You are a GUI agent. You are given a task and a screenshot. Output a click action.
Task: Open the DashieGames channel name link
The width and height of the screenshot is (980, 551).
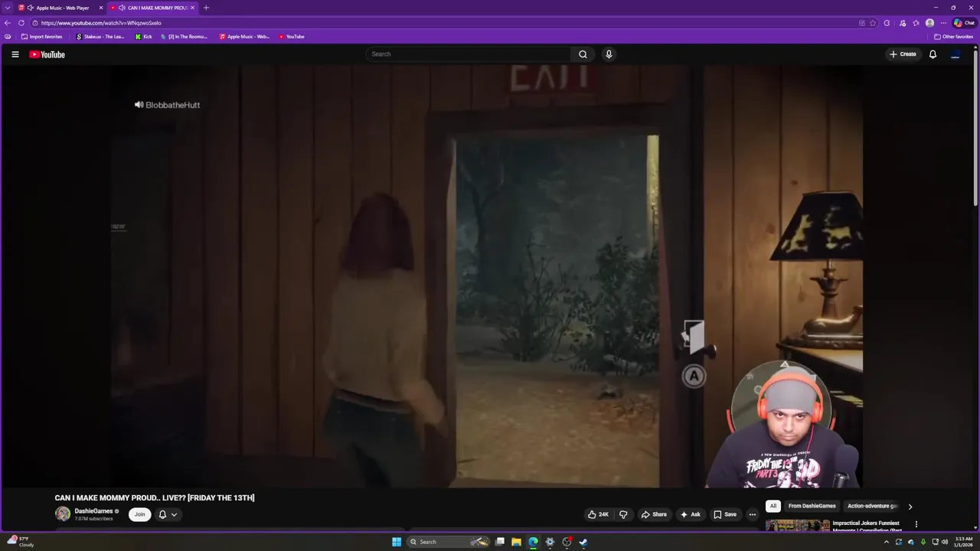(93, 511)
